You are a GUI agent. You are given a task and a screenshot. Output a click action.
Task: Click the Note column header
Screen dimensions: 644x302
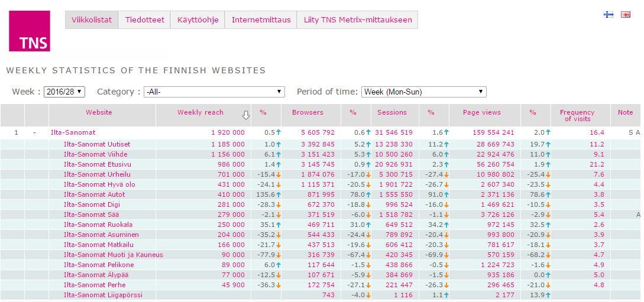pos(626,112)
